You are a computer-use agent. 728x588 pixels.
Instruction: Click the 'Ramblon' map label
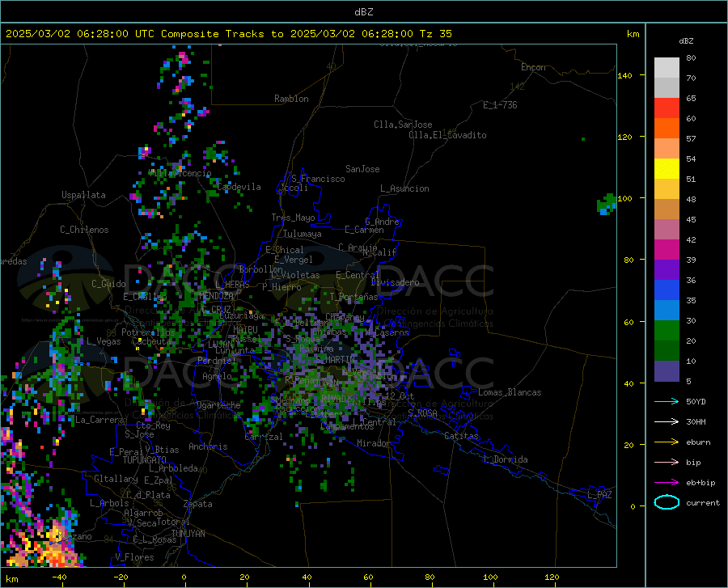tap(291, 99)
